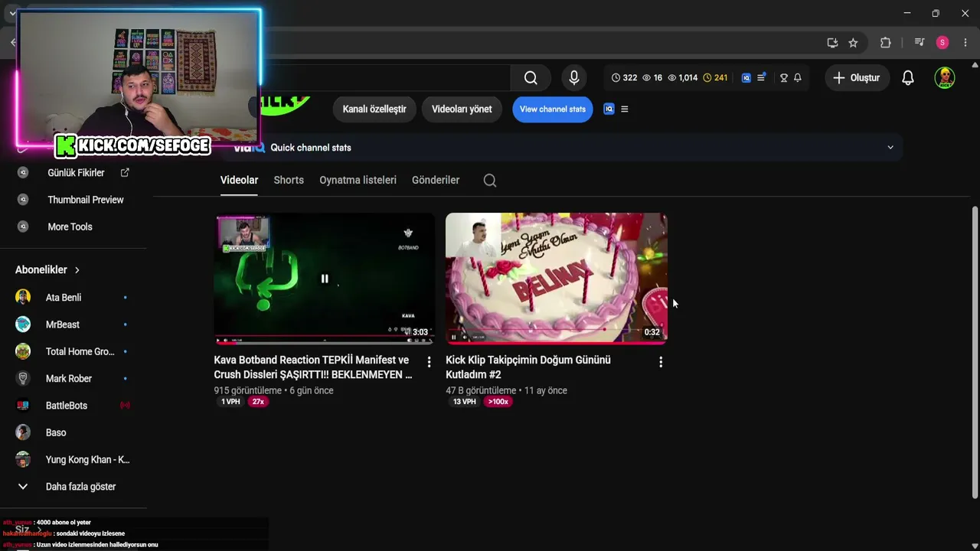This screenshot has width=980, height=551.
Task: Click the View channel stats button
Action: coord(553,109)
